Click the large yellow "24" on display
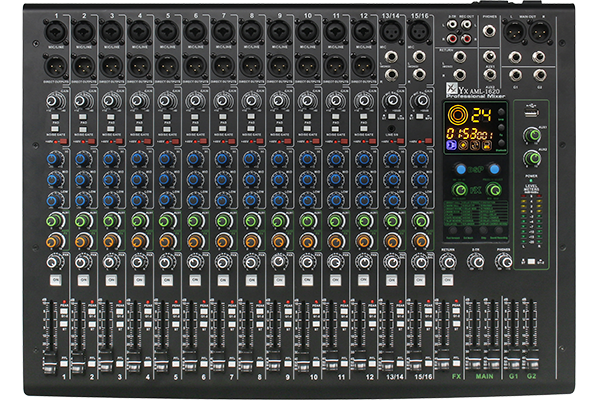This screenshot has width=600, height=400. point(481,114)
